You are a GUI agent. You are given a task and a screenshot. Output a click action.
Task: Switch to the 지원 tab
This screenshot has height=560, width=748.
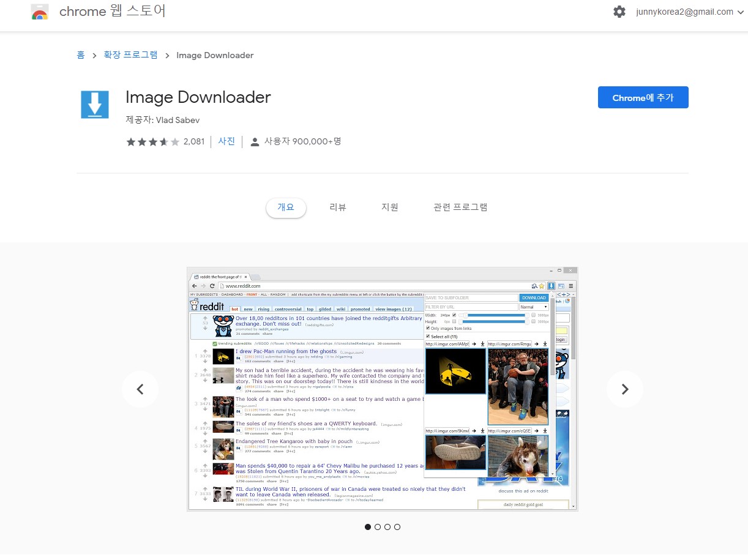click(x=390, y=207)
